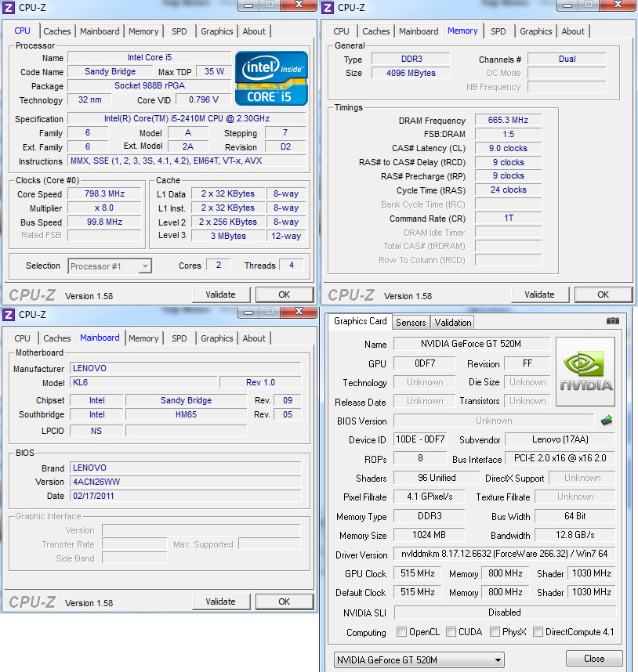Screen dimensions: 638x672
Task: Click the CPU-Z logo in the Mainboard window footer
Action: pyautogui.click(x=31, y=601)
